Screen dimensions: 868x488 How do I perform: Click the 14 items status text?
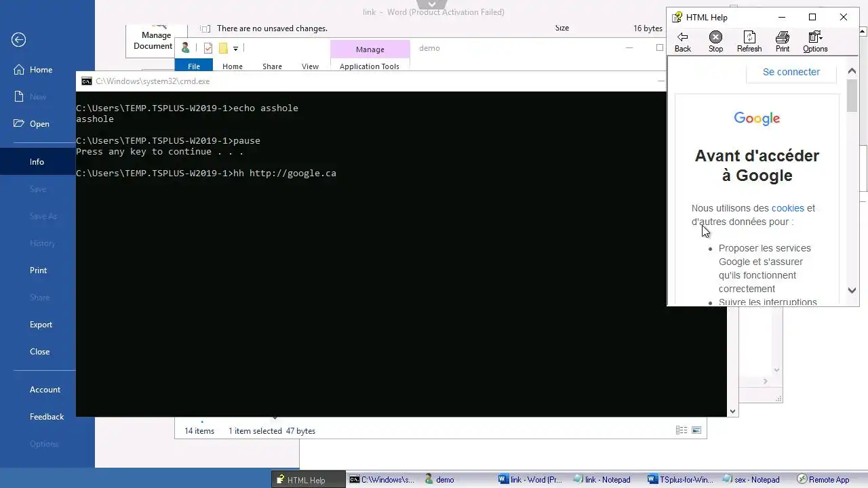click(x=199, y=431)
